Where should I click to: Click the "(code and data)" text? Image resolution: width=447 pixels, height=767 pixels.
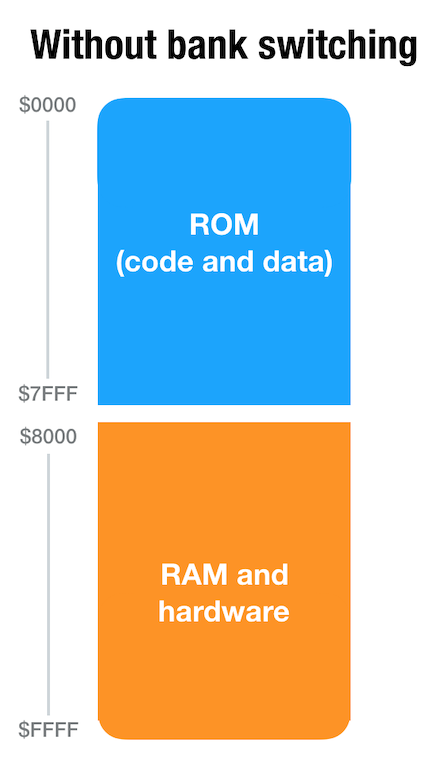click(224, 262)
